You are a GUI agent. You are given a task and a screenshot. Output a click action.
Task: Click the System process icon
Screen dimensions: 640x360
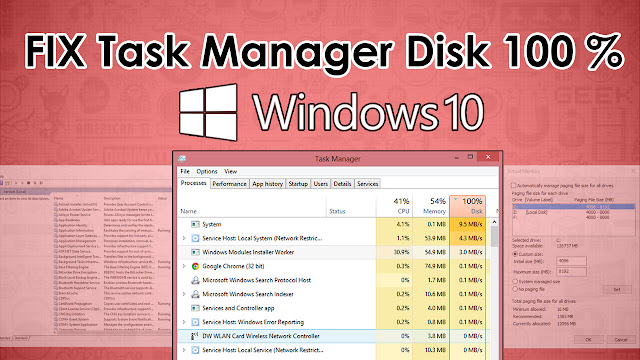click(x=196, y=224)
